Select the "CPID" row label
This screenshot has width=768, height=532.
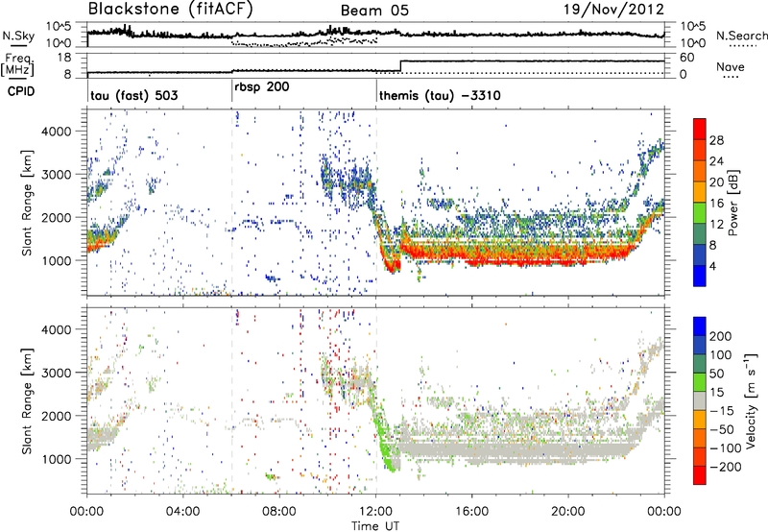21,91
